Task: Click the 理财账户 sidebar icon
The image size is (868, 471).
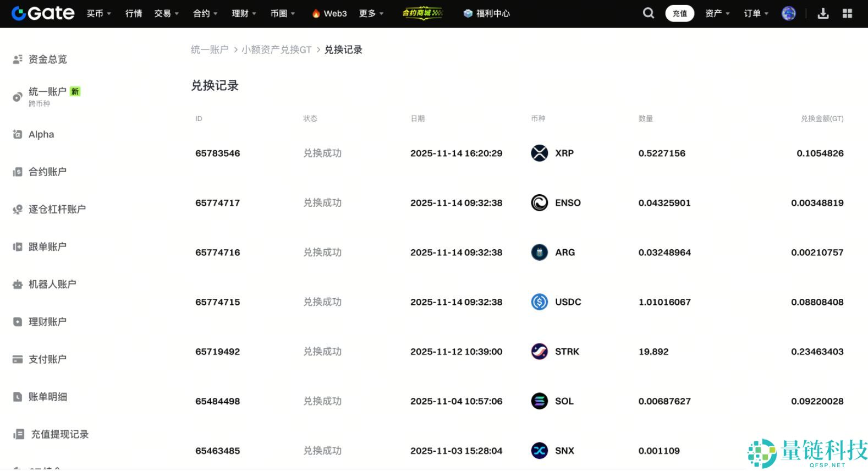Action: point(18,322)
